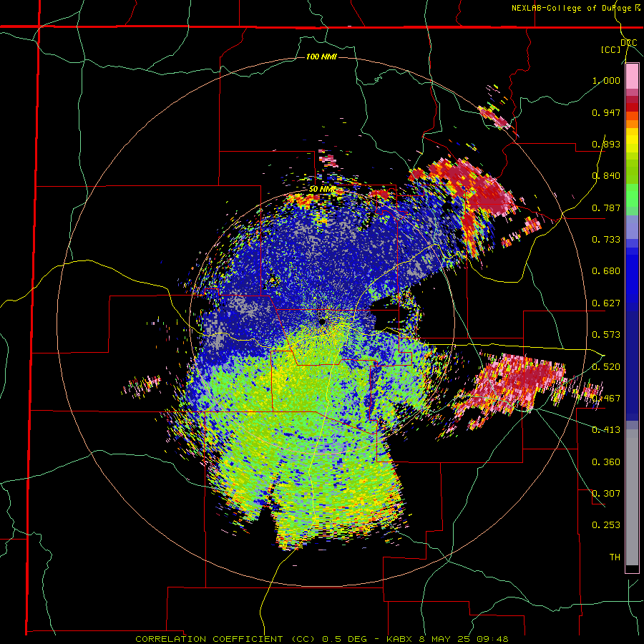Click the 0.627 scale label
Screen dimensions: 644x644
coord(606,303)
